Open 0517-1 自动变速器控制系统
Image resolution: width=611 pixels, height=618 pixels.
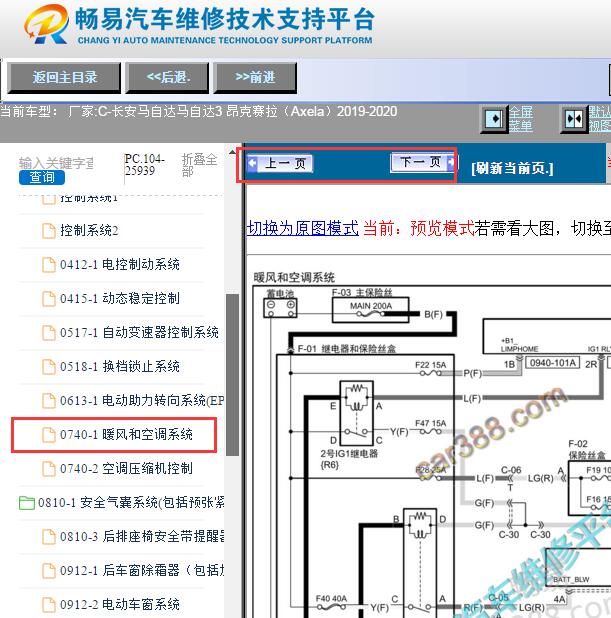click(x=139, y=332)
